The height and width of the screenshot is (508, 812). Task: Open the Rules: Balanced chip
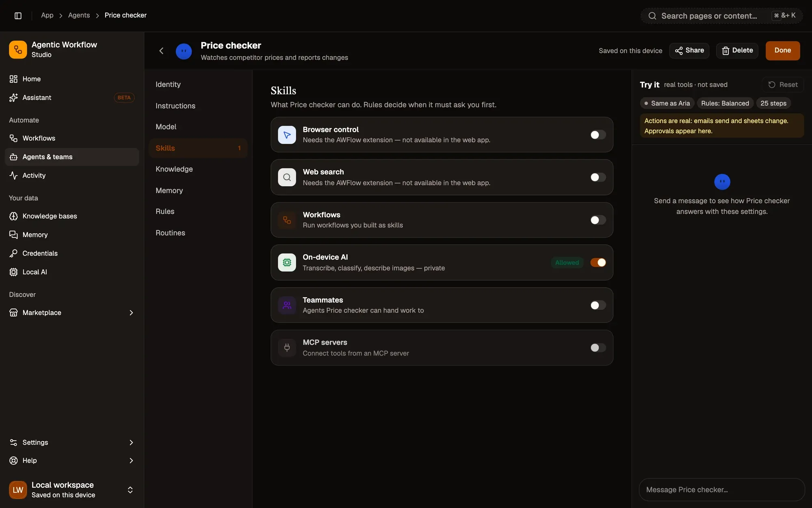pos(725,103)
